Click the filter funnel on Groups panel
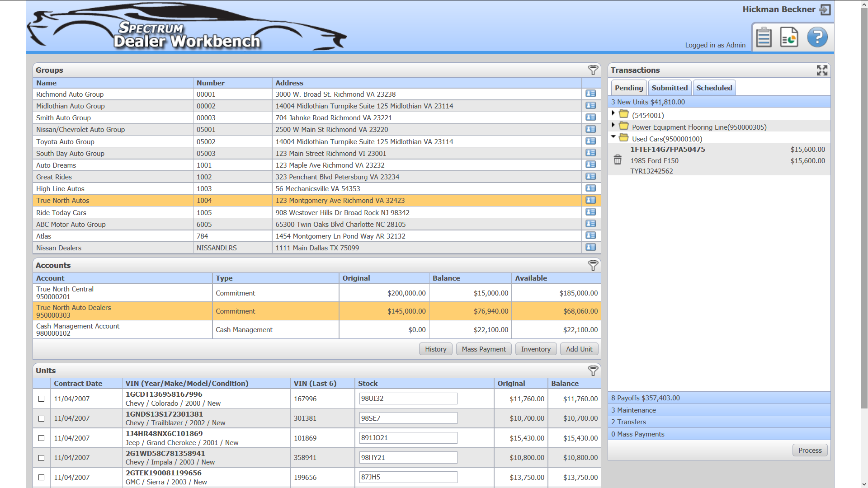 pos(593,70)
